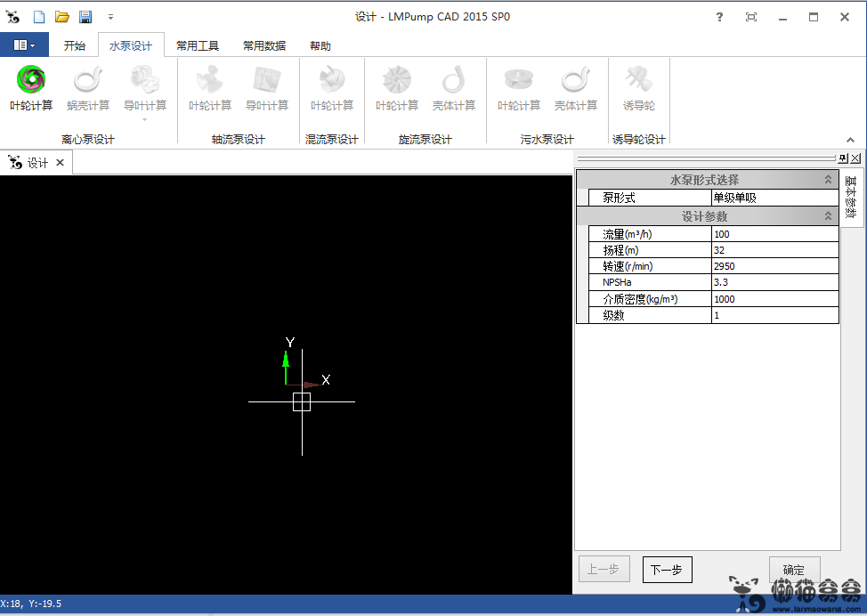The width and height of the screenshot is (867, 616).
Task: Click the New document icon in title bar
Action: click(38, 17)
